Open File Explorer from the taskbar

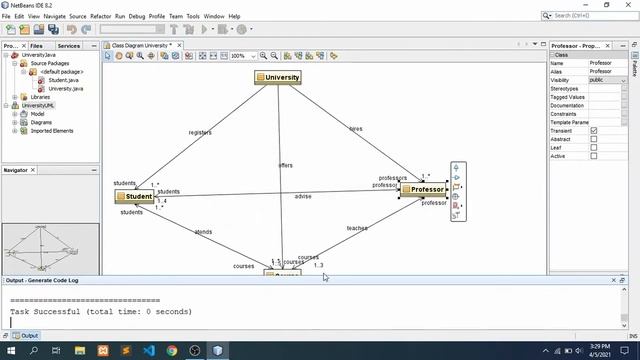point(80,351)
